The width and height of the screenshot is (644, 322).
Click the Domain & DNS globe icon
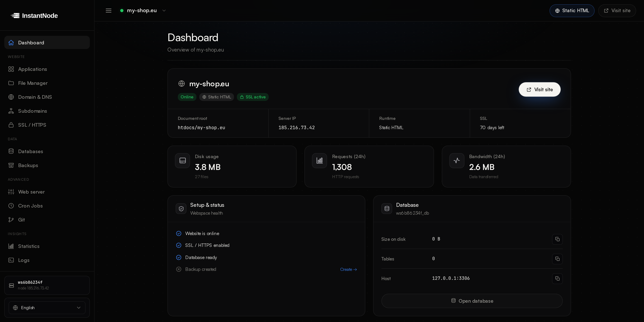(11, 97)
